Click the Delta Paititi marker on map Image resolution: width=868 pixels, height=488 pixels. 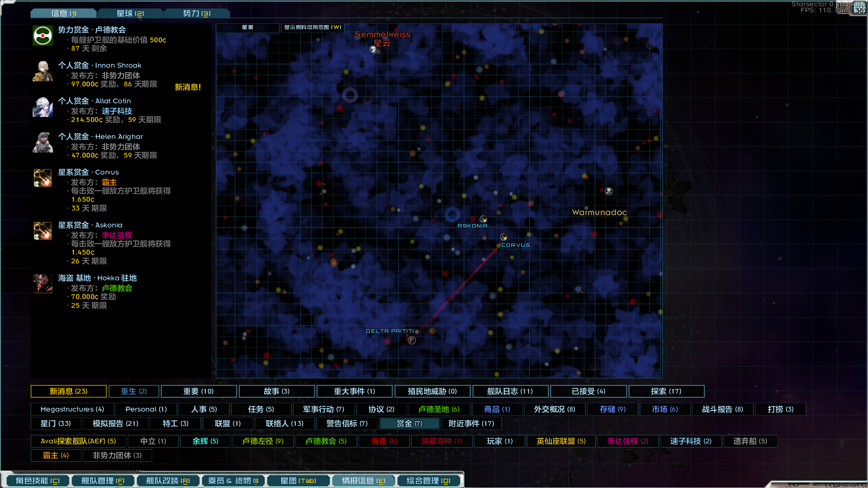pos(412,340)
